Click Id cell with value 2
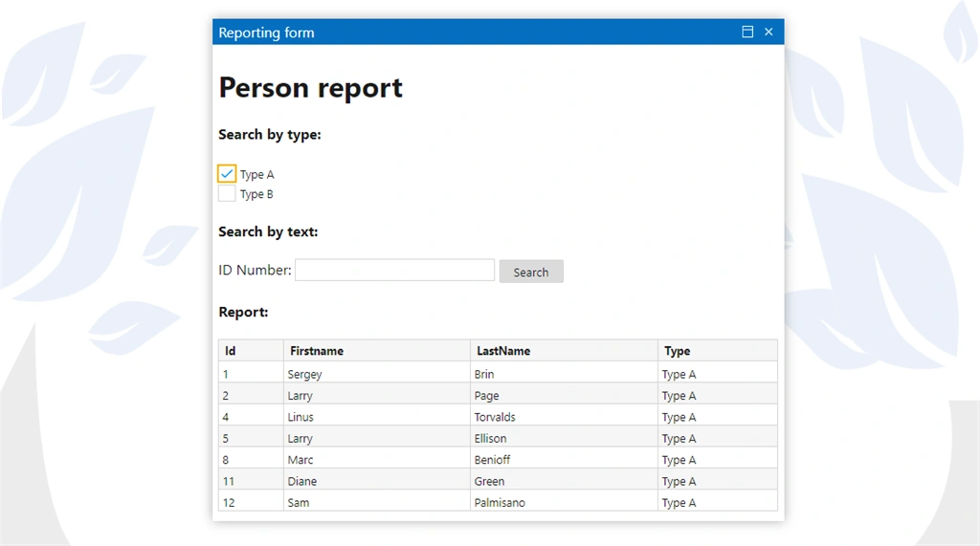This screenshot has height=546, width=980. [252, 395]
